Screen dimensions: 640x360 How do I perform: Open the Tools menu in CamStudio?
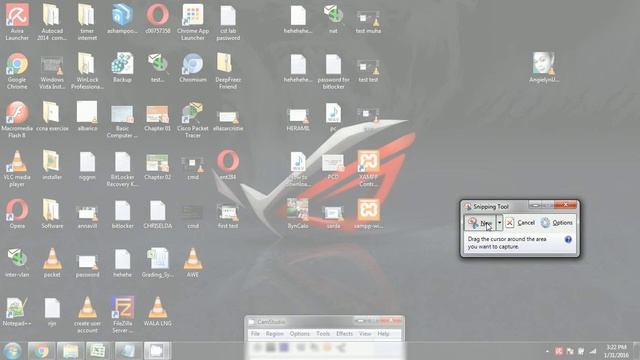(323, 334)
